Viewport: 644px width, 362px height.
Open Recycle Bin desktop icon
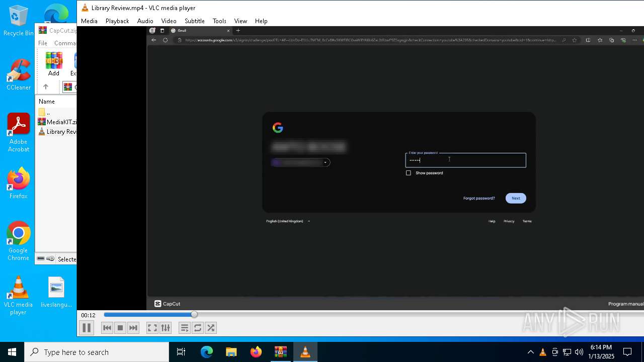pos(18,21)
